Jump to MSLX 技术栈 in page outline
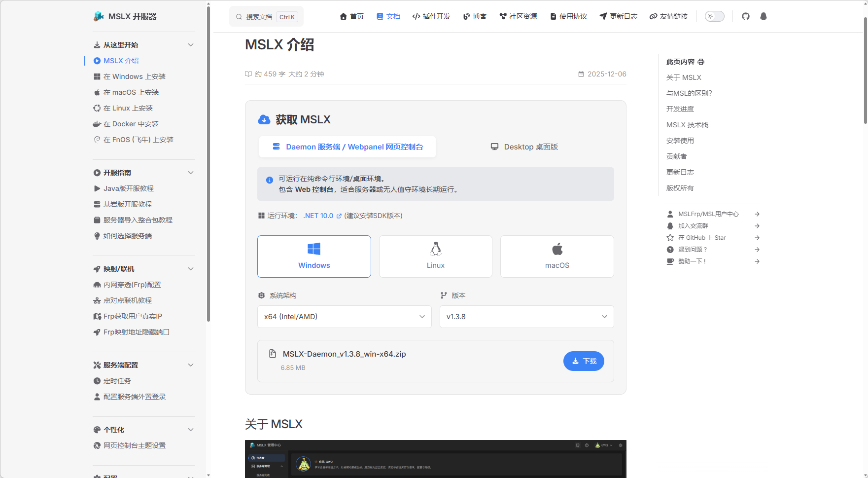This screenshot has width=868, height=478. pyautogui.click(x=687, y=125)
